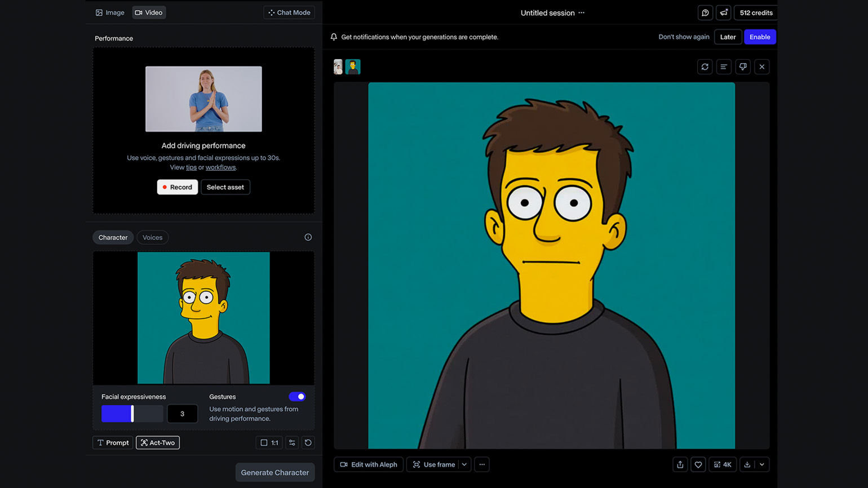Close the preview with X icon

[762, 67]
